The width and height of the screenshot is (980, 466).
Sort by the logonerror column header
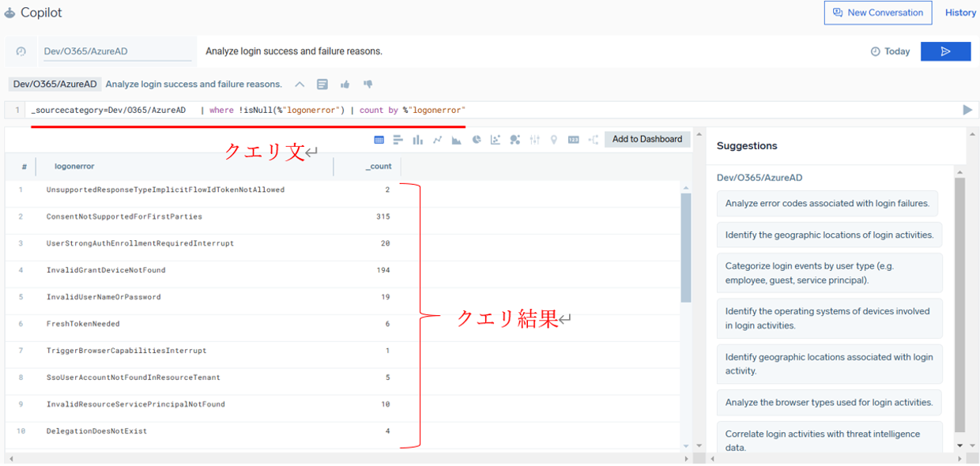(74, 167)
